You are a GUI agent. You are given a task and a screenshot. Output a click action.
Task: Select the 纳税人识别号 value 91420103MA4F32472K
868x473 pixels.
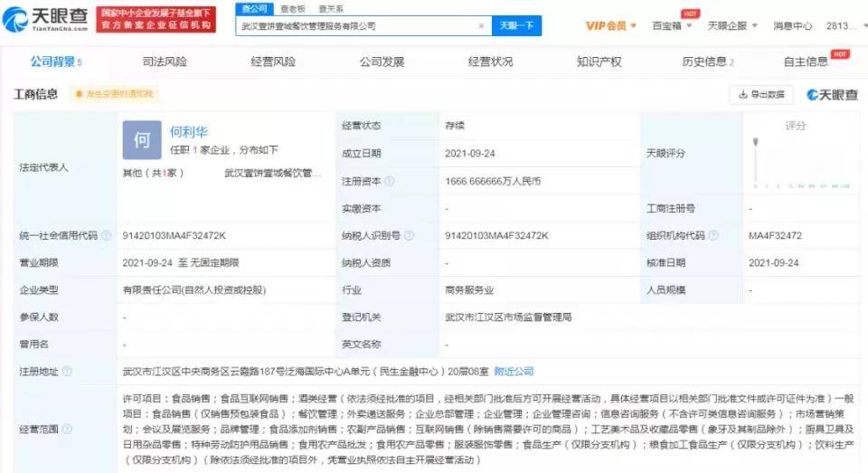(x=496, y=235)
